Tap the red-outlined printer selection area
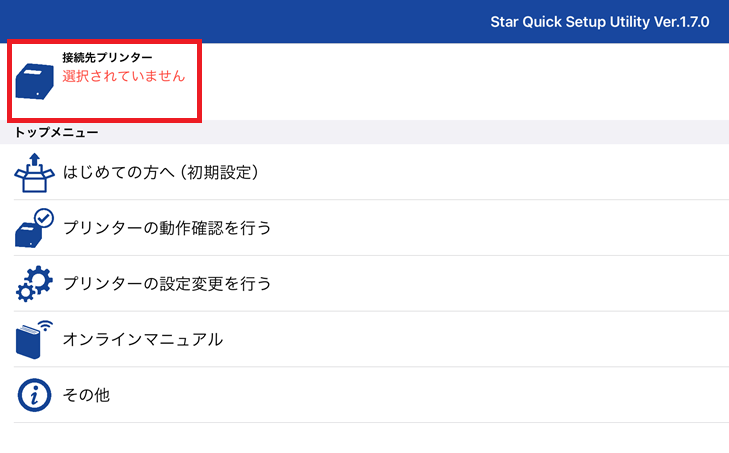Image resolution: width=729 pixels, height=453 pixels. (105, 81)
